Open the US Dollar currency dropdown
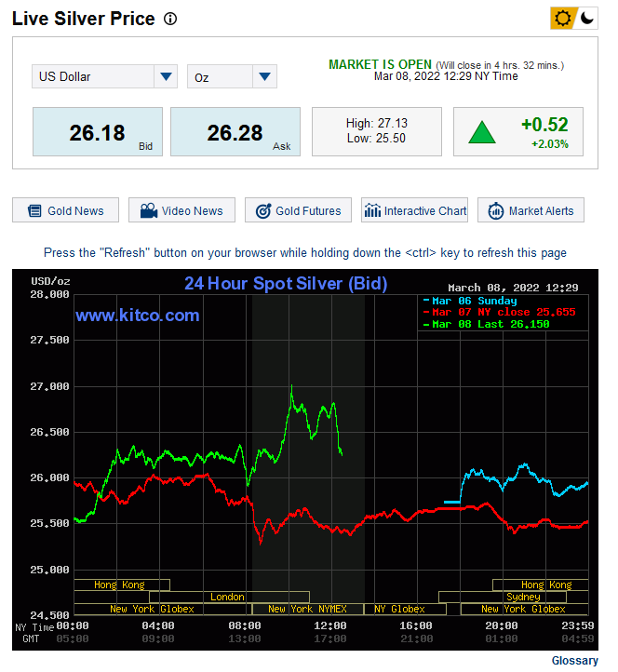Image resolution: width=618 pixels, height=672 pixels. point(104,76)
